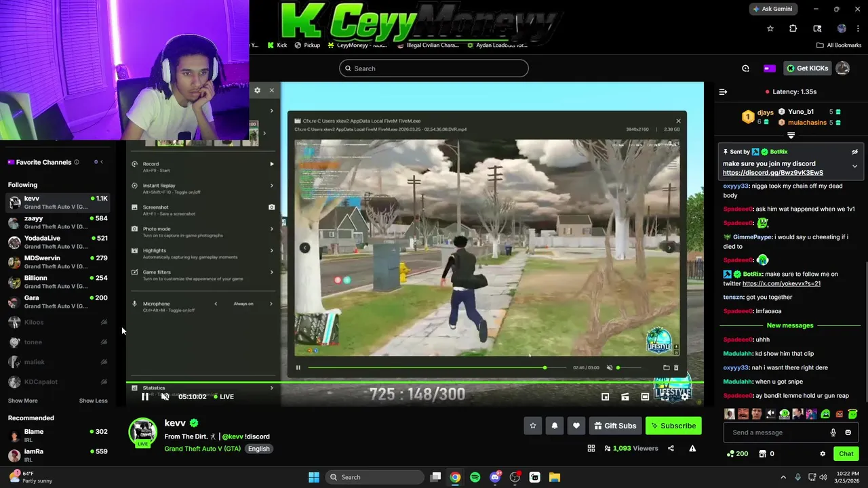This screenshot has width=868, height=488.
Task: Click the heart follow button for kevv
Action: tap(576, 426)
